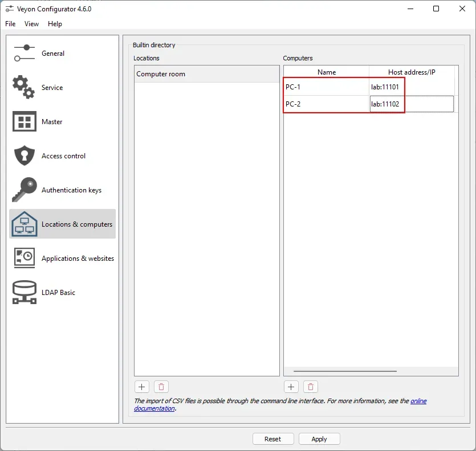This screenshot has height=451, width=476.
Task: Maximize the Veyon Configurator window
Action: pyautogui.click(x=436, y=9)
